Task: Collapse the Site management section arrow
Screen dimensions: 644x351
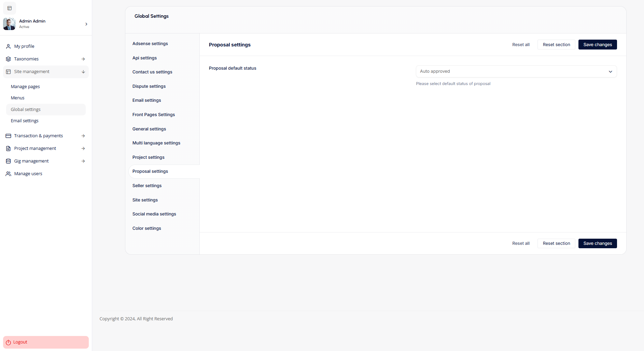Action: 83,72
